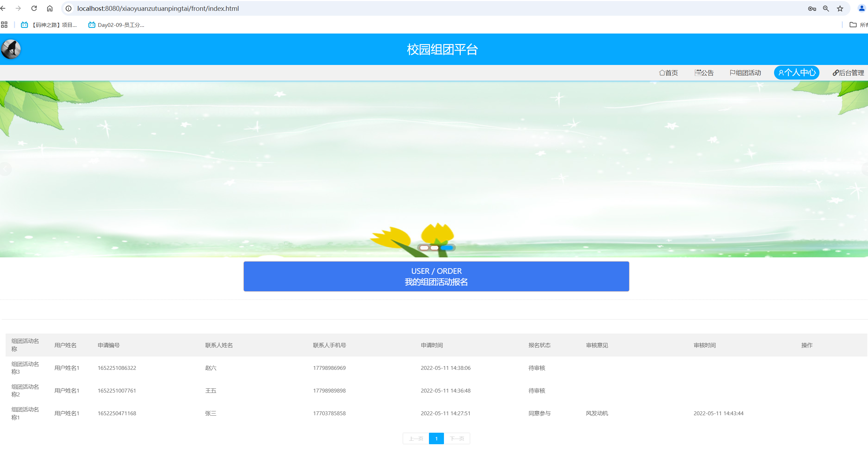868x454 pixels.
Task: Click the zoom magnifier icon in address bar
Action: (826, 8)
